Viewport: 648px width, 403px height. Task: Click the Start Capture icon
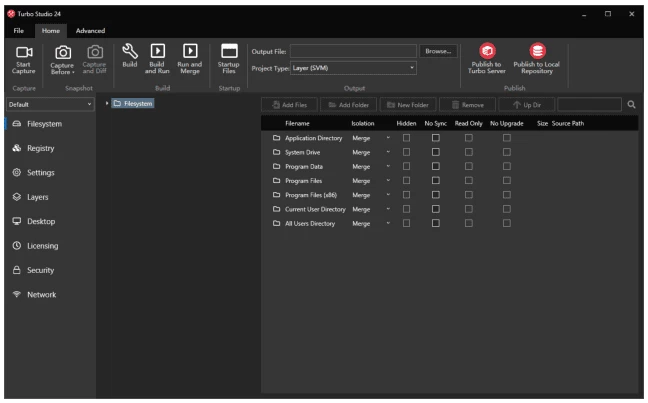click(x=22, y=50)
